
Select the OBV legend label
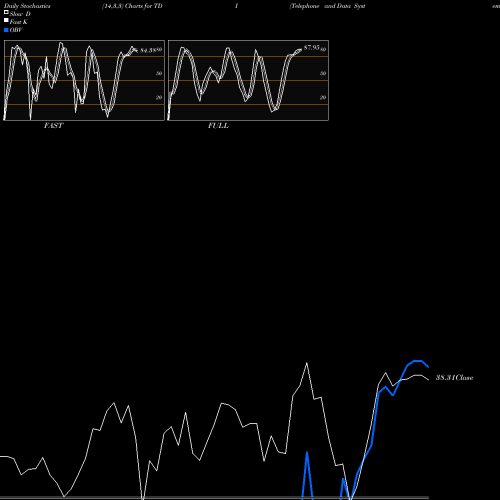(x=16, y=30)
